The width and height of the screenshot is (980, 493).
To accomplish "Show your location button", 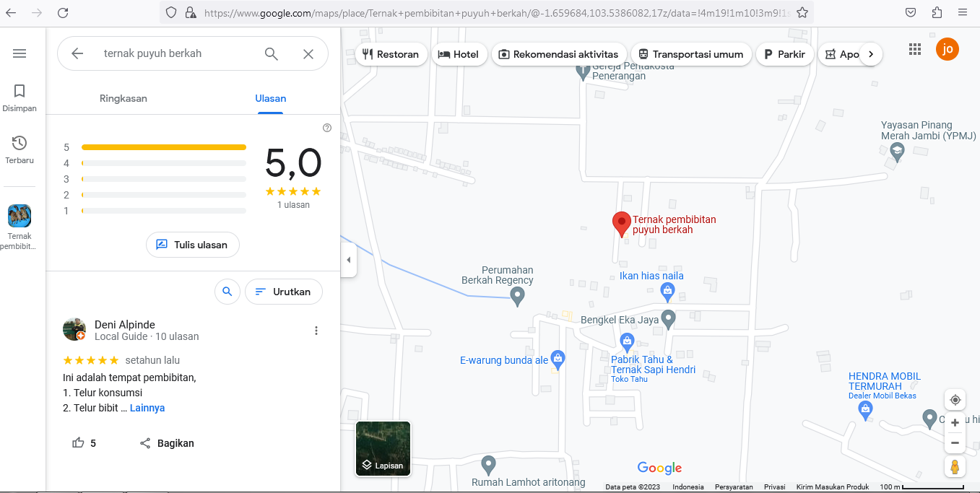I will tap(955, 400).
